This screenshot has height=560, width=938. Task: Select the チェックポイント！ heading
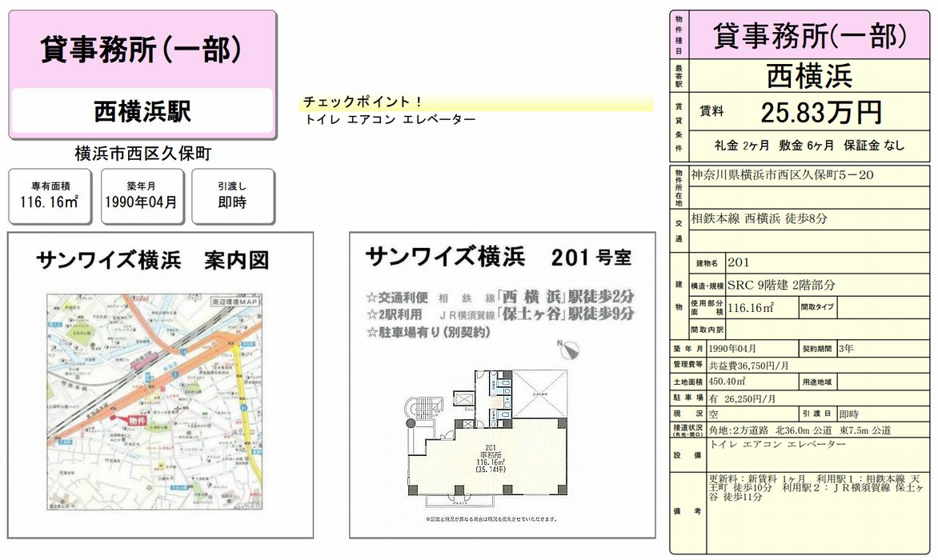(363, 102)
